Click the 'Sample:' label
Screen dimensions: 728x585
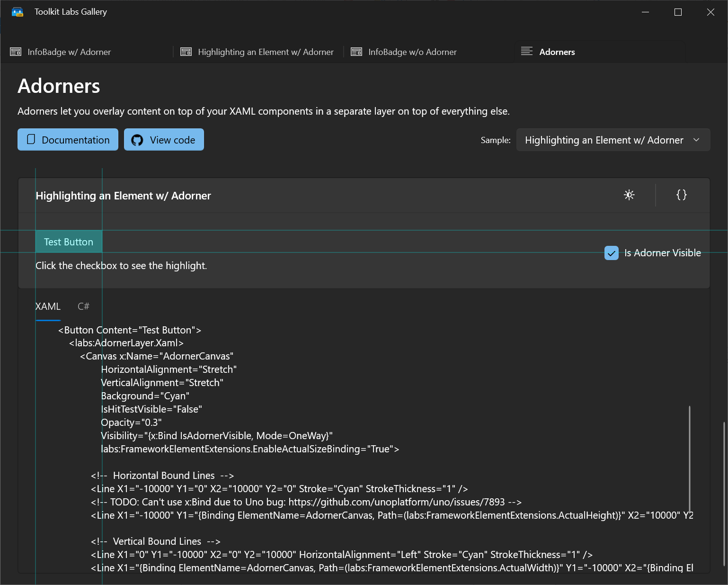pos(496,140)
